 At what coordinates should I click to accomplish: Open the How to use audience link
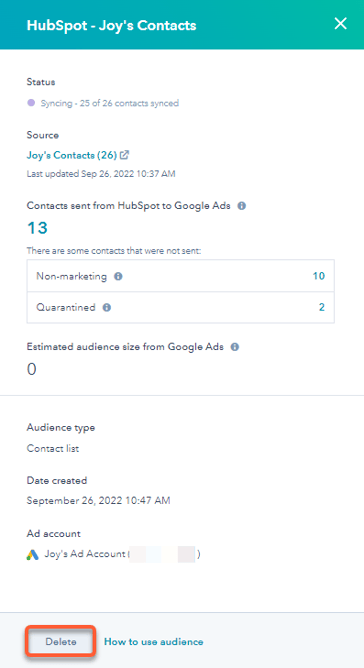pos(154,642)
